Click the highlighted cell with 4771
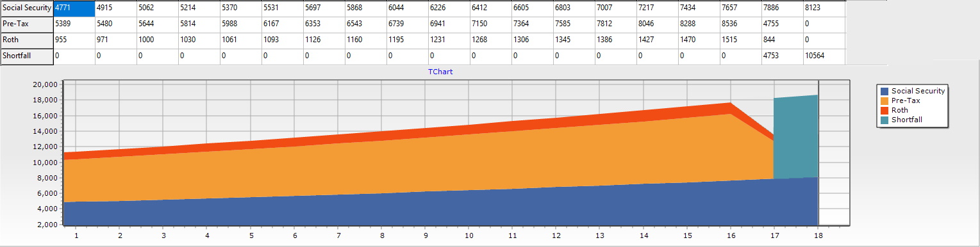This screenshot has width=980, height=247. [x=74, y=8]
